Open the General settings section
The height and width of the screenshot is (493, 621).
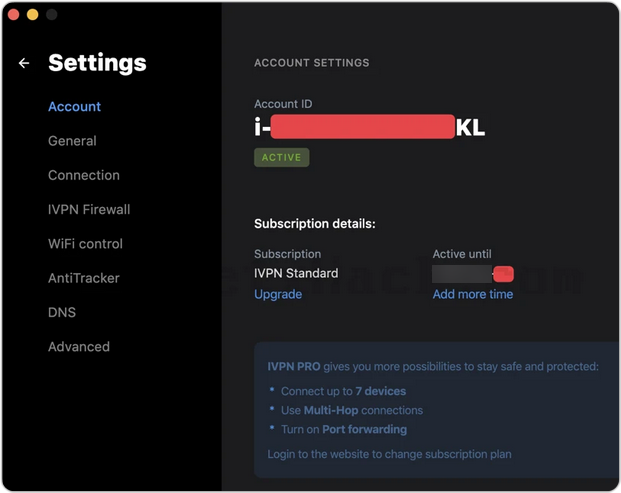[x=72, y=141]
